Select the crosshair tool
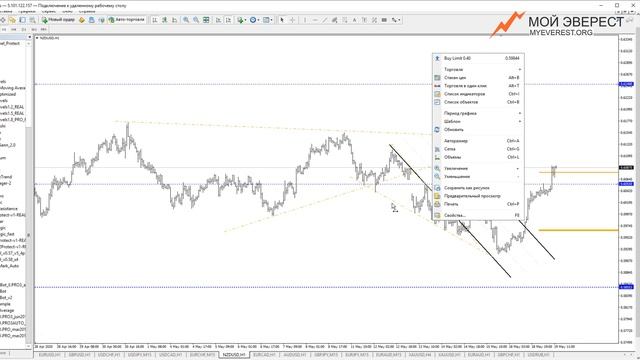Screen dimensions: 640x360 (292, 20)
